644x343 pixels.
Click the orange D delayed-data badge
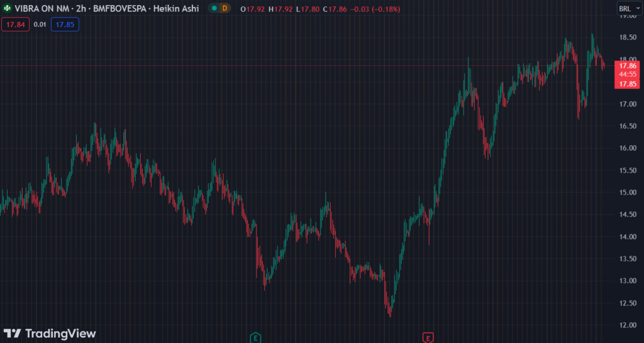(225, 9)
